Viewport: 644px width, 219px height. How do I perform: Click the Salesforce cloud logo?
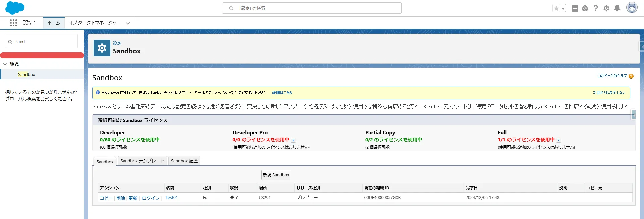pos(15,8)
